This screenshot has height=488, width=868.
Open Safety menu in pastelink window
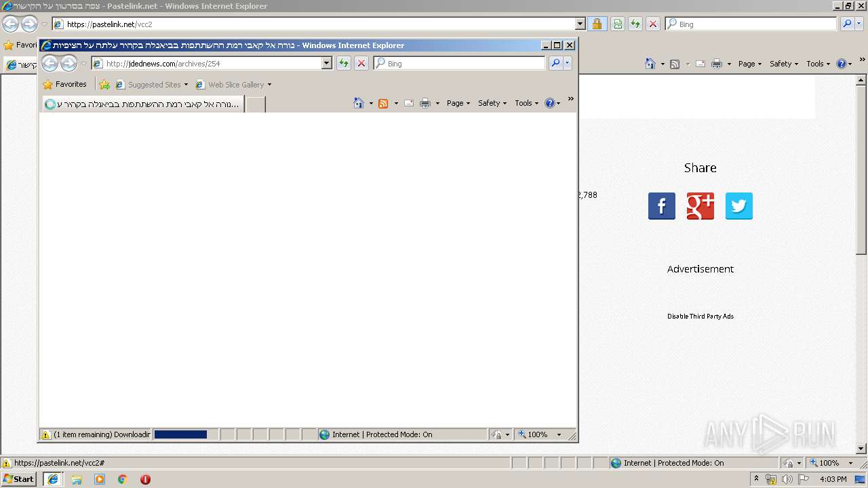point(784,64)
